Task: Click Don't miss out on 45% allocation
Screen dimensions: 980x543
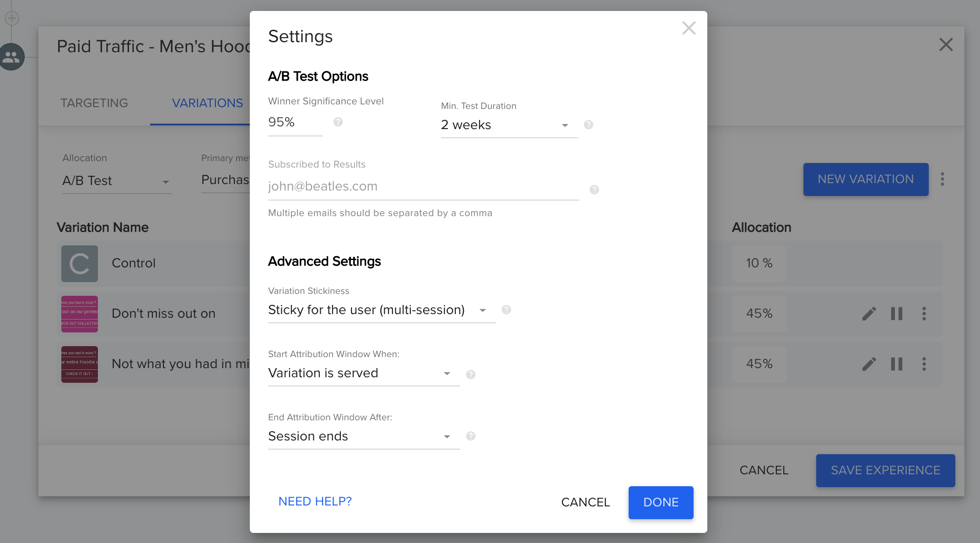Action: (759, 314)
